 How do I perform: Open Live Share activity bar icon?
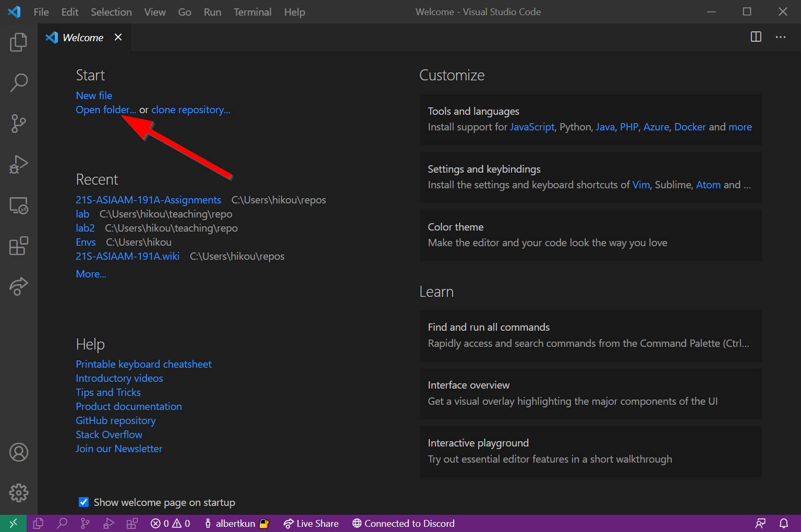[x=19, y=286]
